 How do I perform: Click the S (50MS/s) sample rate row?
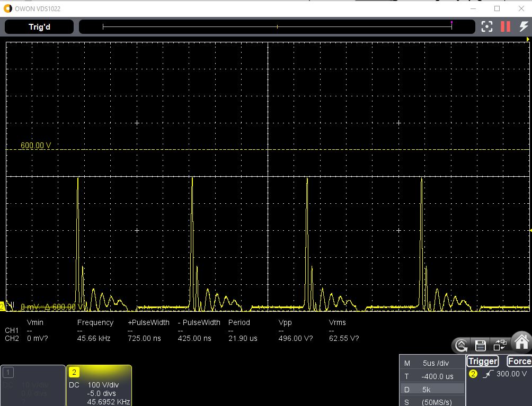[432, 402]
